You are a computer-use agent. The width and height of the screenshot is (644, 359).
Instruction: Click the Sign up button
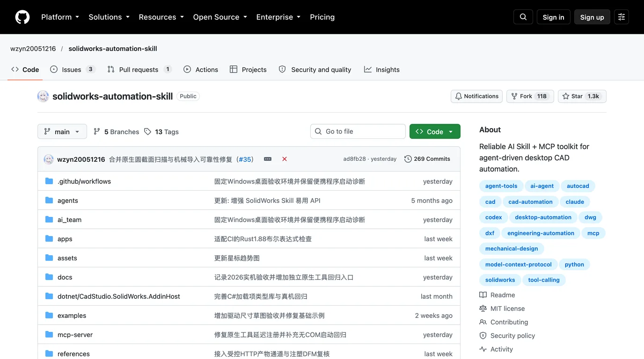click(592, 17)
